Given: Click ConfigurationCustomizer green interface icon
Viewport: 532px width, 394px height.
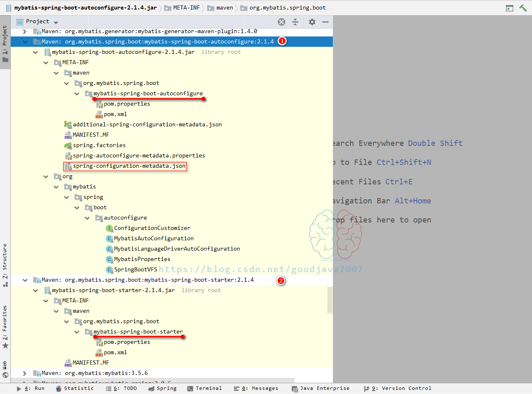Looking at the screenshot, I should click(x=109, y=228).
